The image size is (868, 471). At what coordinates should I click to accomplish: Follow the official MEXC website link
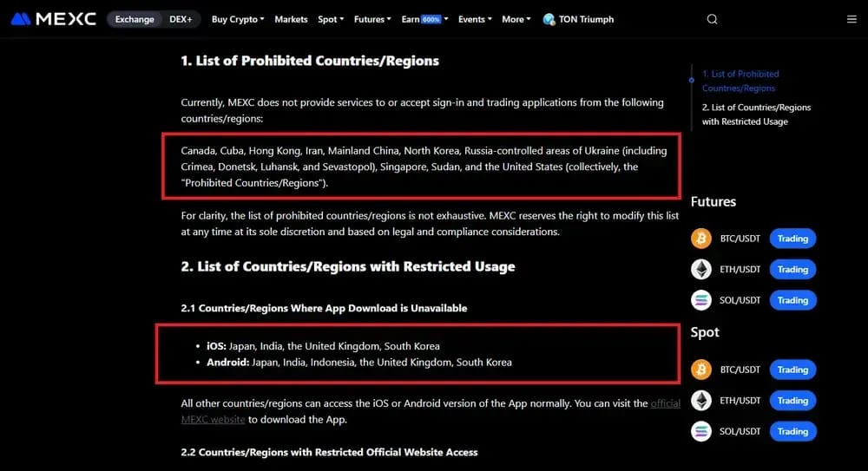[431, 411]
